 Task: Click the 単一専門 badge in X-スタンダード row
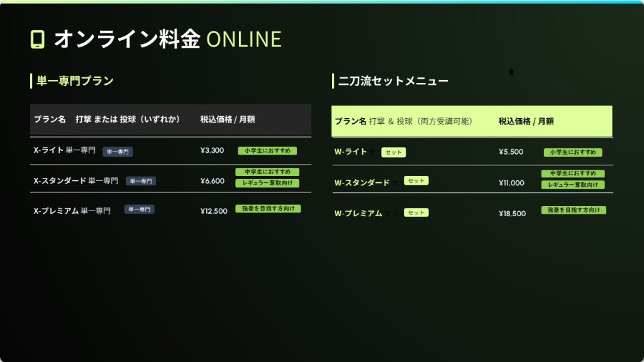pyautogui.click(x=141, y=181)
